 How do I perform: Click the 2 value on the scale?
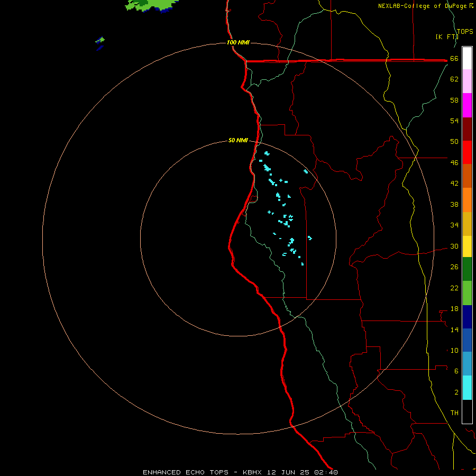[x=456, y=392]
